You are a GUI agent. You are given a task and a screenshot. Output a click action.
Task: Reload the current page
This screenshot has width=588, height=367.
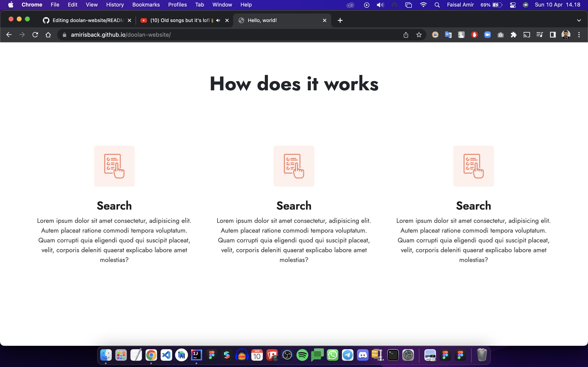35,35
